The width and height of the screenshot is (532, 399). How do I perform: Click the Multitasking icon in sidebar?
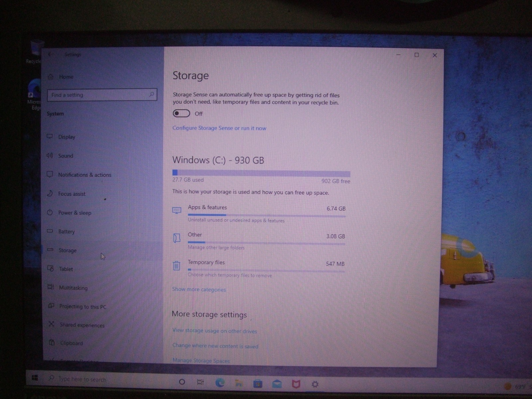(51, 287)
